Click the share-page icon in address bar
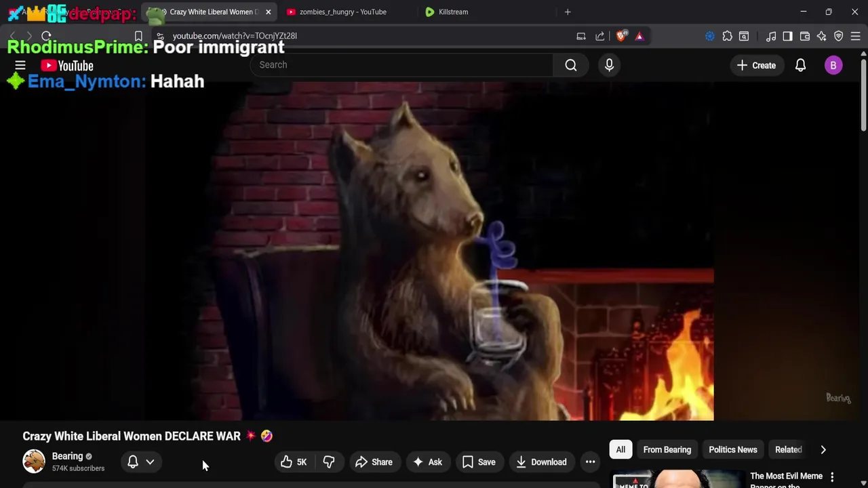The image size is (868, 488). pos(599,36)
